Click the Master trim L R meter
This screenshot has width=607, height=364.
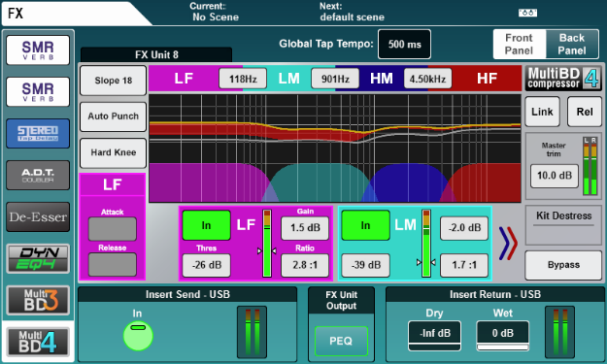coord(590,166)
